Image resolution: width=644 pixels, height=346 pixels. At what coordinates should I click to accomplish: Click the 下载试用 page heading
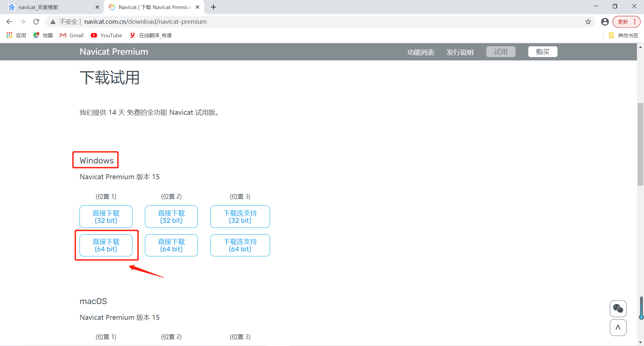[x=110, y=78]
